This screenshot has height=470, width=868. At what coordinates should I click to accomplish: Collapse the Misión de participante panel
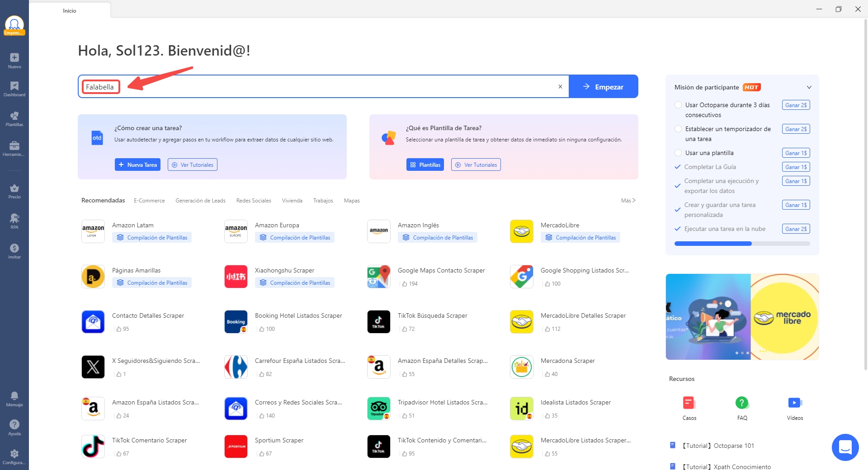[x=809, y=87]
